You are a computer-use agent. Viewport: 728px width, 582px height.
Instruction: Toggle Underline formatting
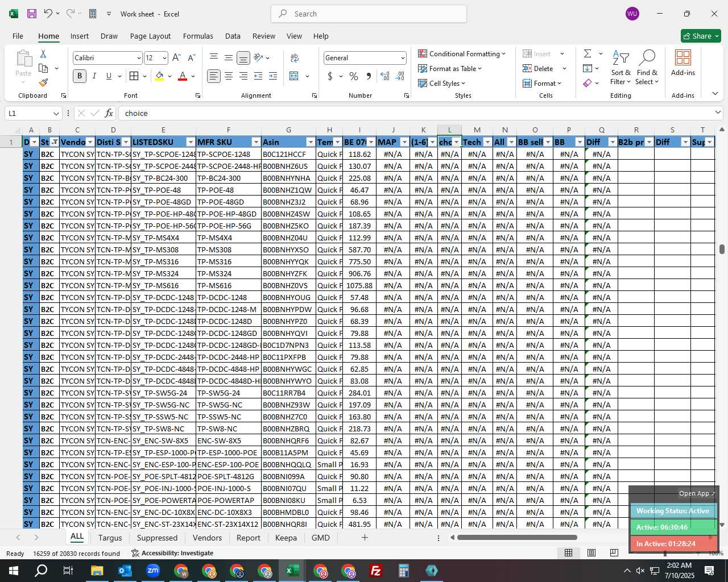[x=109, y=76]
